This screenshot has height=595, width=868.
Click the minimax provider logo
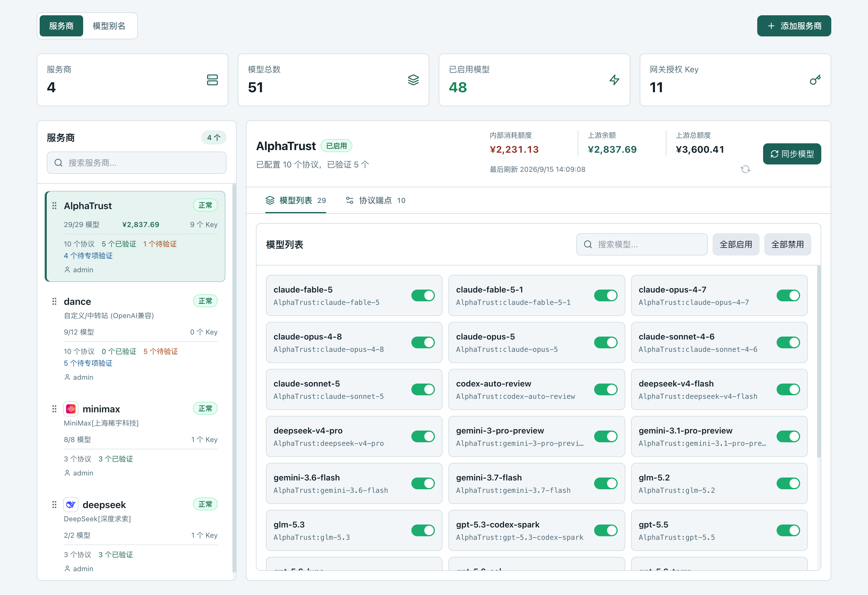(71, 409)
